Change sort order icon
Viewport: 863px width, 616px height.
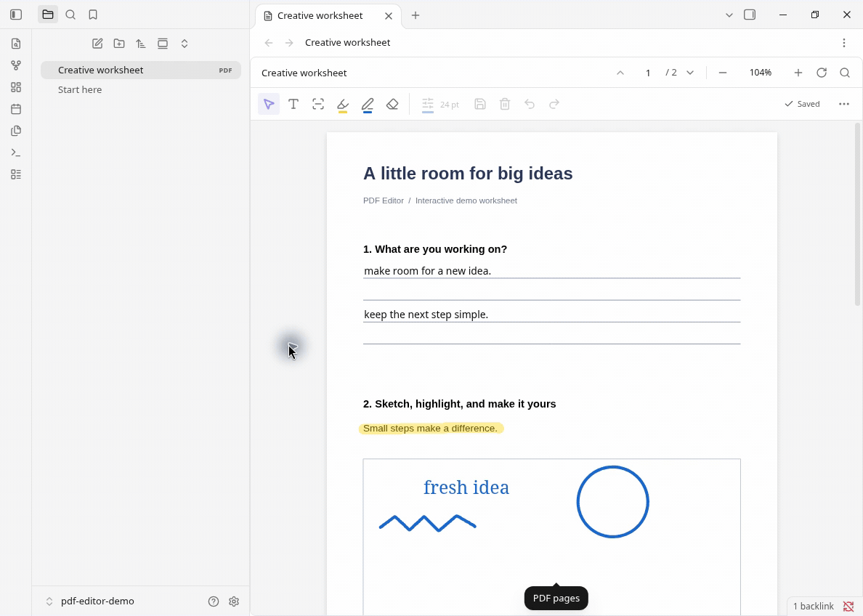141,44
